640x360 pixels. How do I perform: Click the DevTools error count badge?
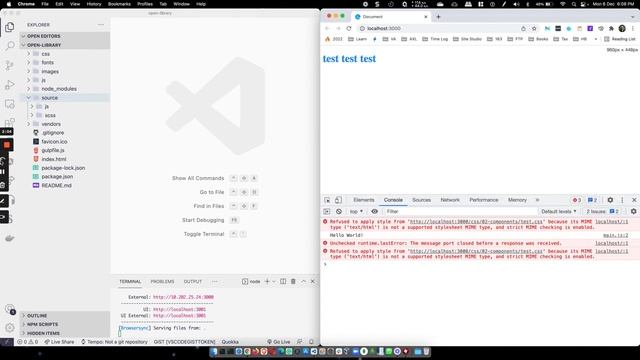(x=576, y=200)
